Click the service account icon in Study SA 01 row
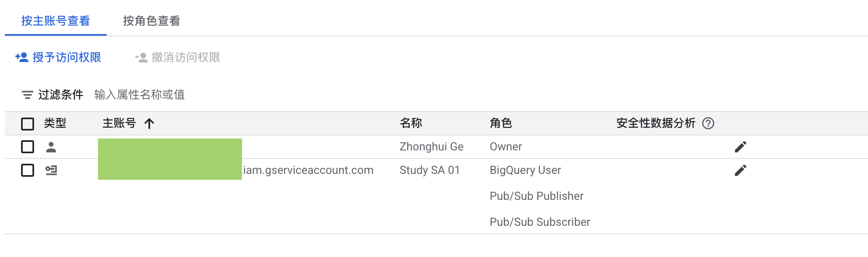Viewport: 868px width, 257px height. tap(51, 170)
